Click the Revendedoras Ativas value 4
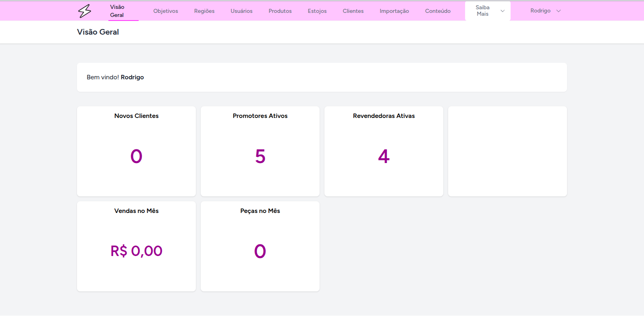This screenshot has height=316, width=644. coord(384,156)
